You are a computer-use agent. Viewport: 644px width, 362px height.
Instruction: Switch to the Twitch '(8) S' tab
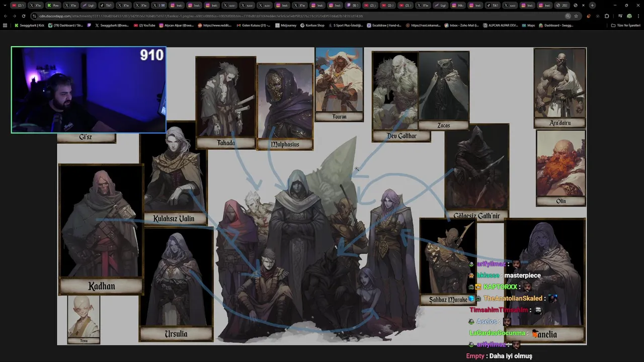pos(353,5)
